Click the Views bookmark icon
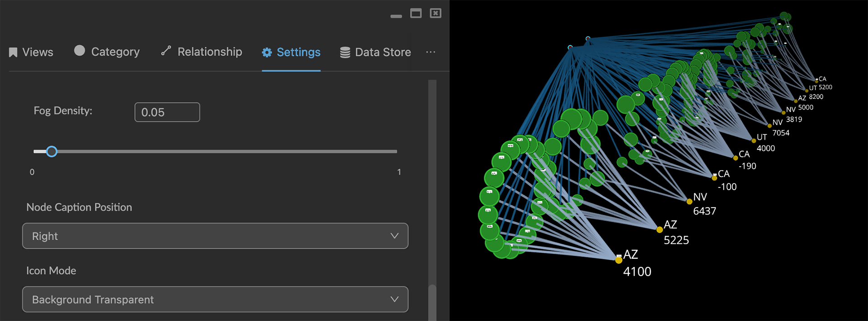The height and width of the screenshot is (321, 868). tap(13, 52)
